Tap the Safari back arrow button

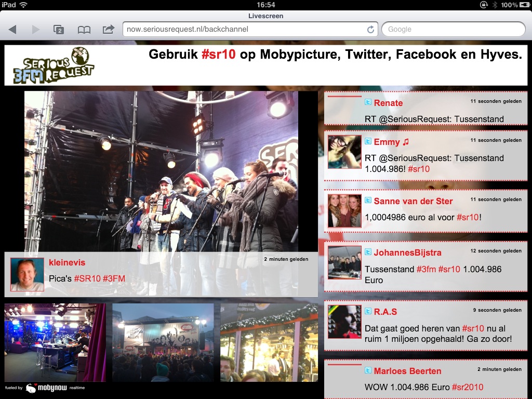click(x=12, y=30)
